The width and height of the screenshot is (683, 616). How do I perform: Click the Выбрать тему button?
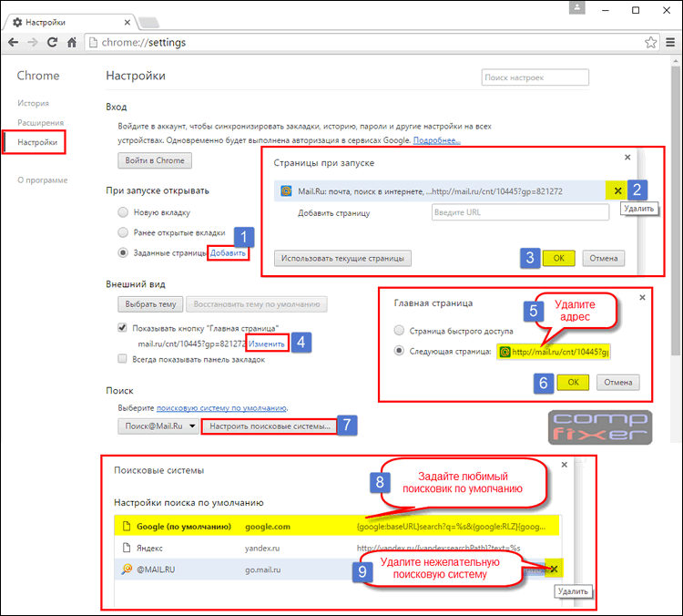point(150,303)
